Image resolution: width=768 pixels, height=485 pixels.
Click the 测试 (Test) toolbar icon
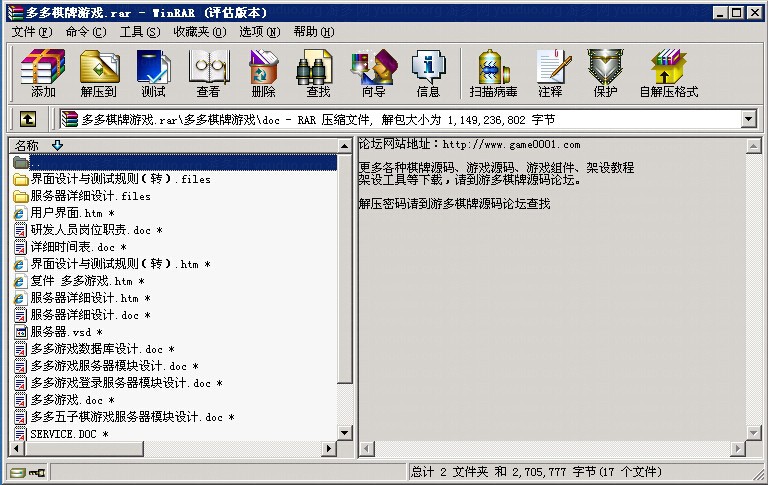pyautogui.click(x=153, y=72)
